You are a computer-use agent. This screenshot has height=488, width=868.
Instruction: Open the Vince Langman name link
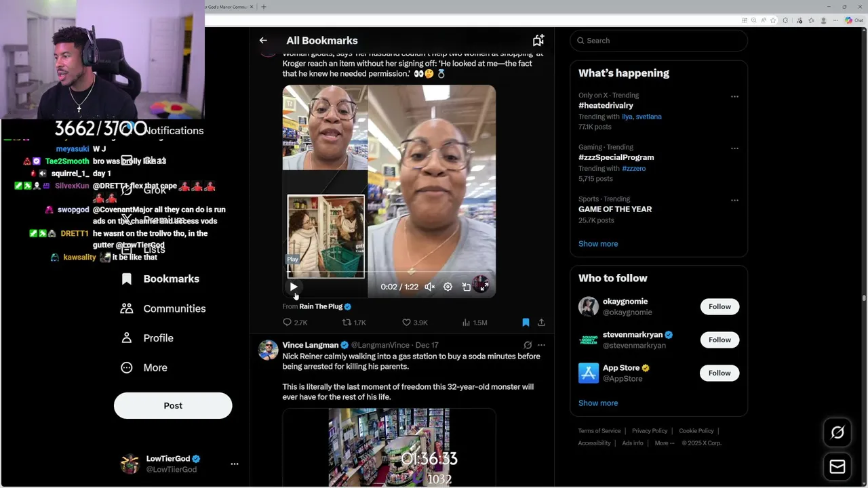pos(311,345)
